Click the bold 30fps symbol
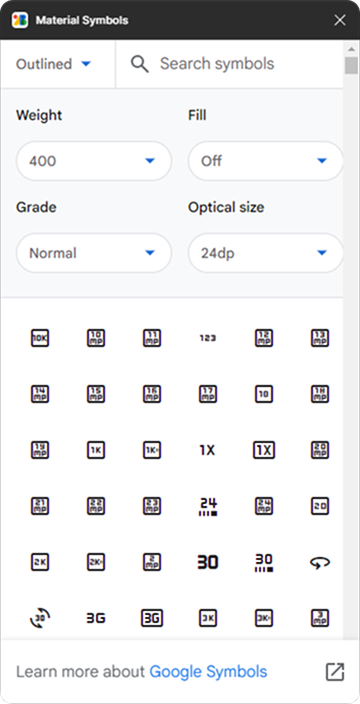The width and height of the screenshot is (360, 704). point(207,562)
